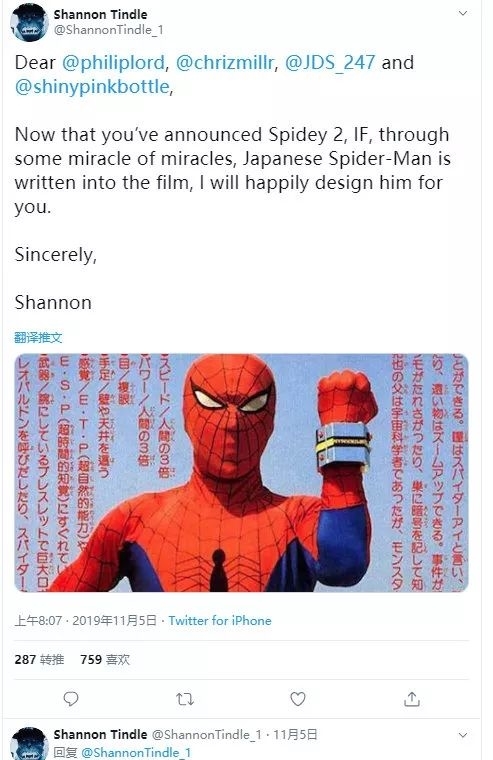Click the Shannon Tindle name at top

tap(100, 15)
